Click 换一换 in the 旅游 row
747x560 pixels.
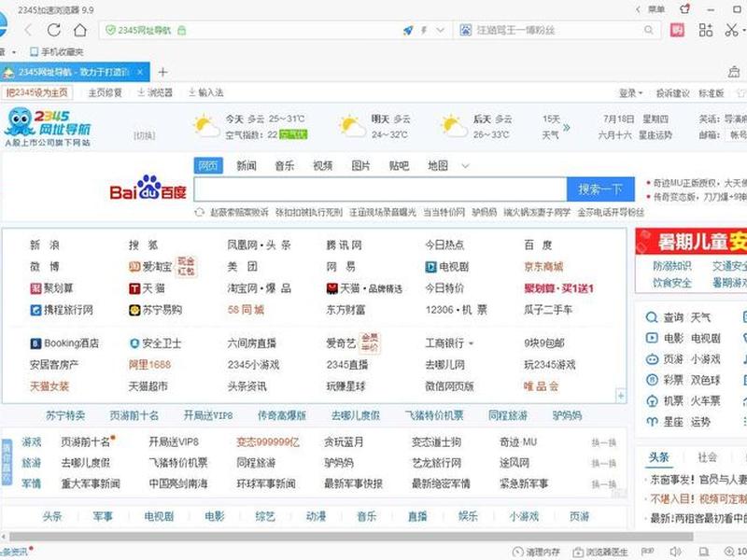(x=603, y=463)
